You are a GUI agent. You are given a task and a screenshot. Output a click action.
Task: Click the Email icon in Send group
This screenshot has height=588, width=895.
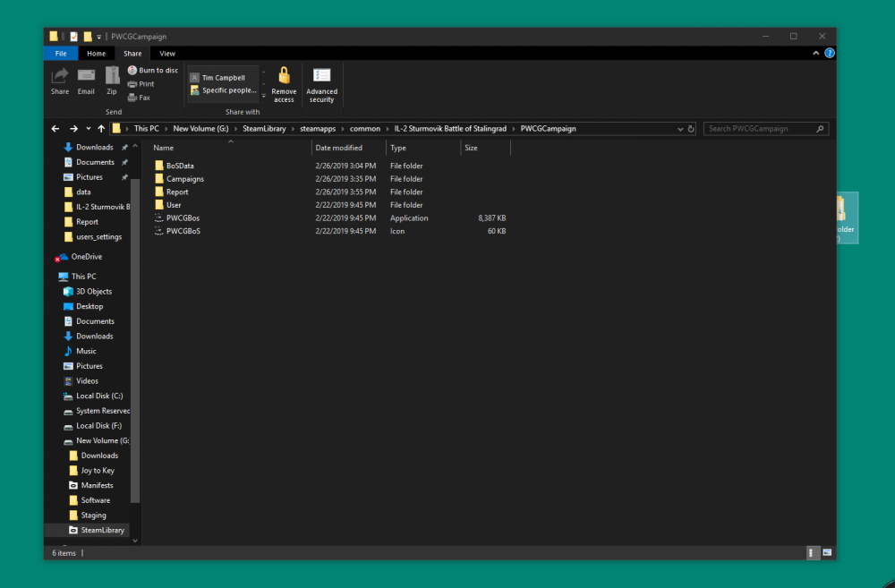tap(86, 77)
